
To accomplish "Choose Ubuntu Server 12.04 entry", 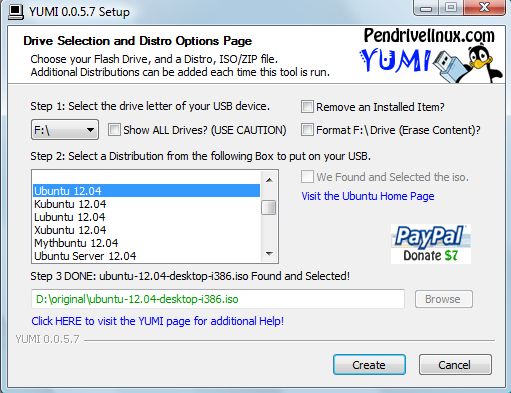I will (146, 256).
